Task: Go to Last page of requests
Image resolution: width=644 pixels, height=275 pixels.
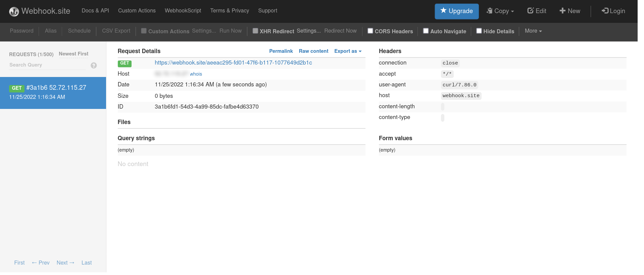Action: [x=87, y=263]
